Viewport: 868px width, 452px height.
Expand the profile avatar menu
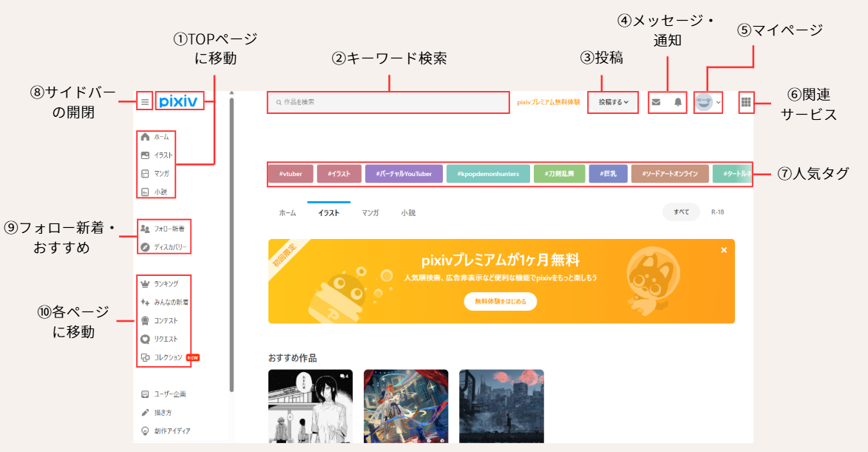coord(708,102)
